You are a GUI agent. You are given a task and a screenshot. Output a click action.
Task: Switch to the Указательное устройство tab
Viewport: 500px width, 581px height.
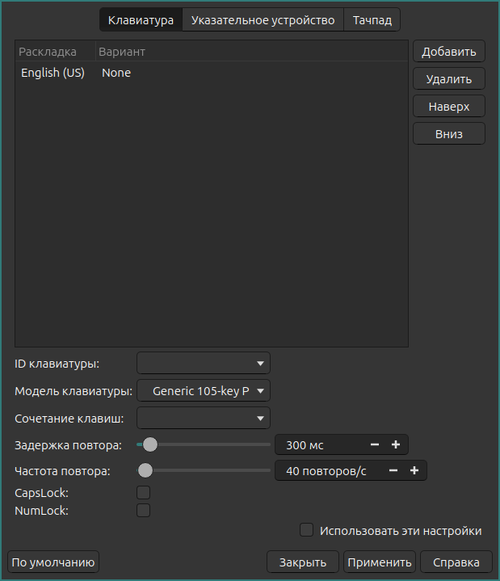click(263, 20)
